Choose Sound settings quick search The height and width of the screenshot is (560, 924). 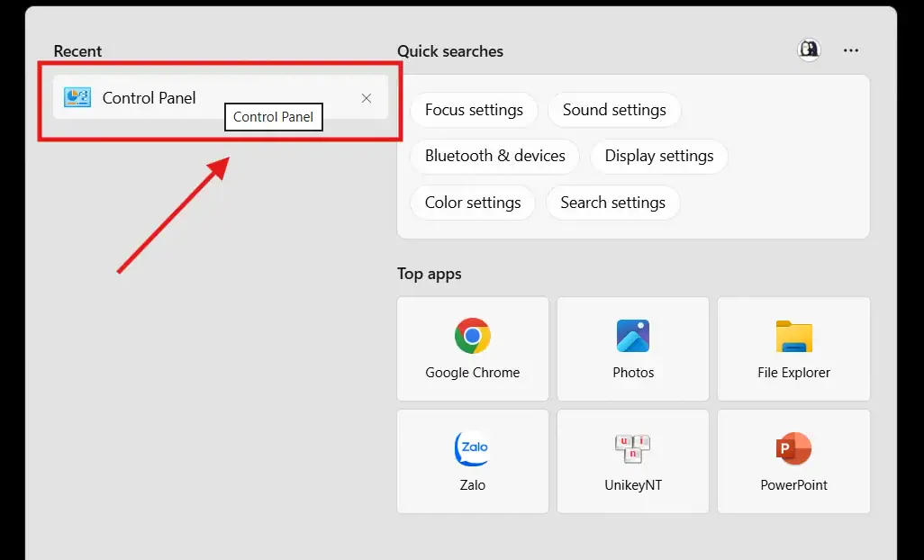click(x=614, y=110)
